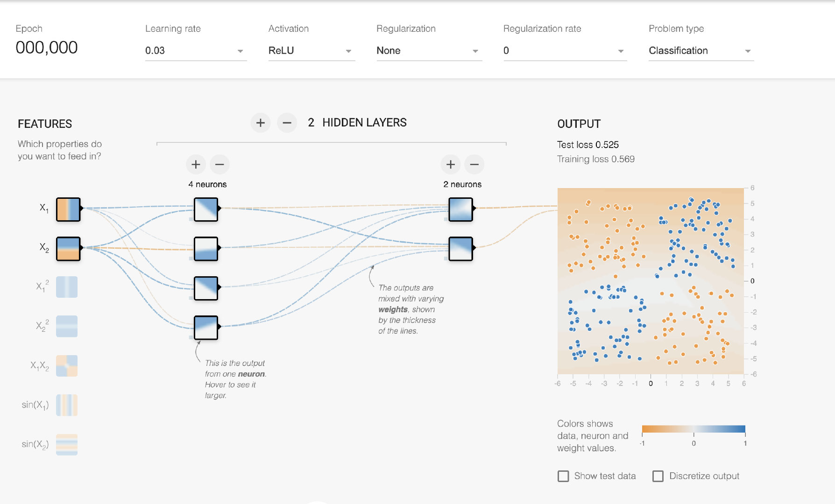Select fourth neuron in the first hidden layer
The image size is (835, 504).
(x=206, y=328)
